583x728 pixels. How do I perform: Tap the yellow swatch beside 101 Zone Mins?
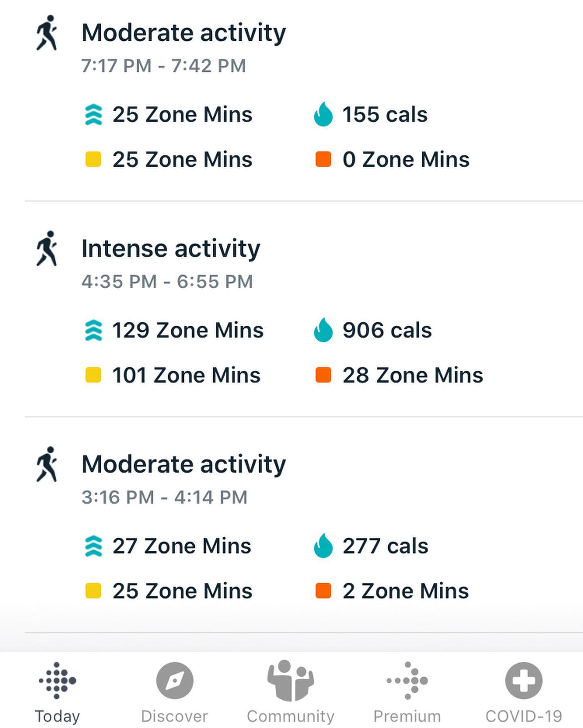tap(93, 375)
